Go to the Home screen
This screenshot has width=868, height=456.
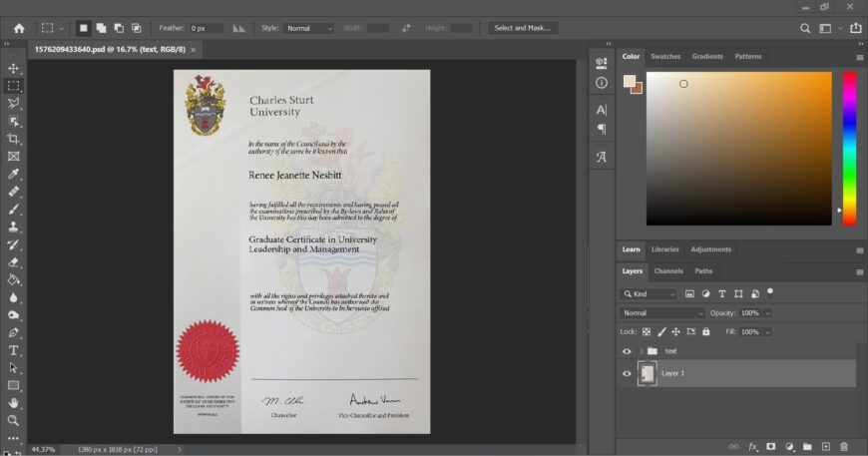19,28
